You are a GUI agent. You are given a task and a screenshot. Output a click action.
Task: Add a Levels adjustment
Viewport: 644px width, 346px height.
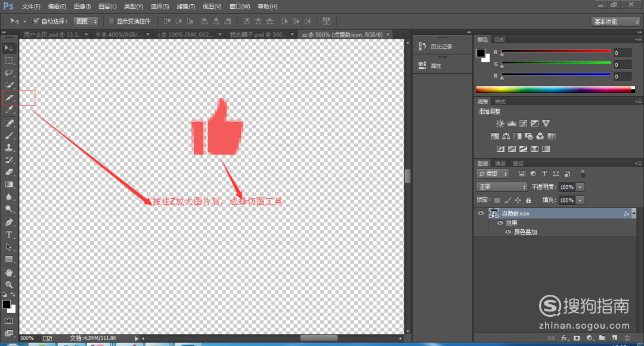pyautogui.click(x=512, y=123)
